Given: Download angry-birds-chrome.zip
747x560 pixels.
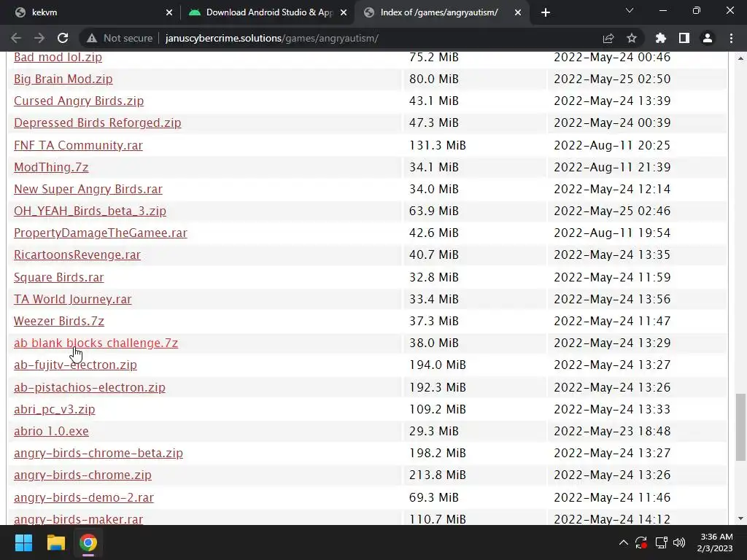Looking at the screenshot, I should pyautogui.click(x=82, y=475).
